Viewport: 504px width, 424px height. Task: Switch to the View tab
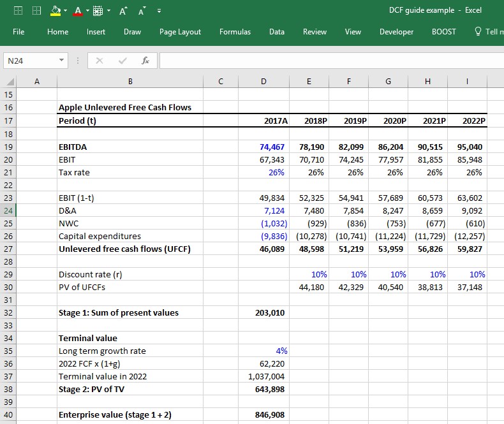[x=353, y=32]
